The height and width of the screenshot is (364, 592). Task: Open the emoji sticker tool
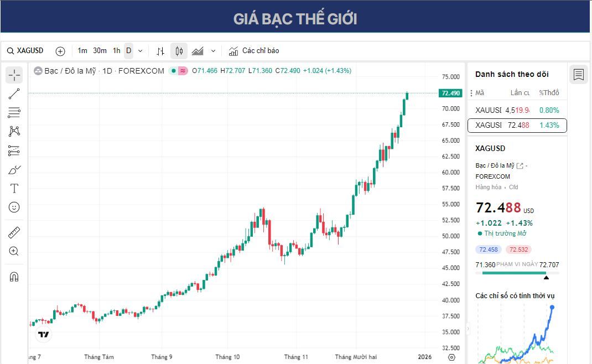(x=14, y=207)
